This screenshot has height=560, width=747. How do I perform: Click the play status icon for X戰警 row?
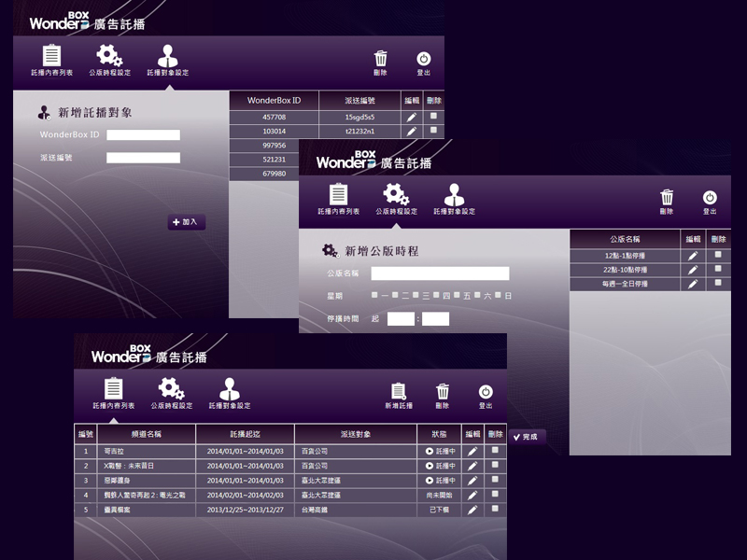pos(430,466)
